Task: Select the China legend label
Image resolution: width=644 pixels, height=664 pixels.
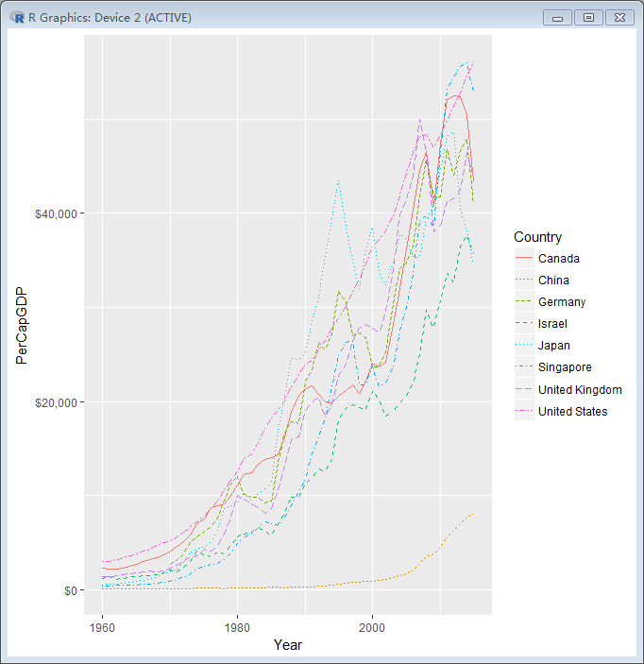Action: pyautogui.click(x=552, y=281)
